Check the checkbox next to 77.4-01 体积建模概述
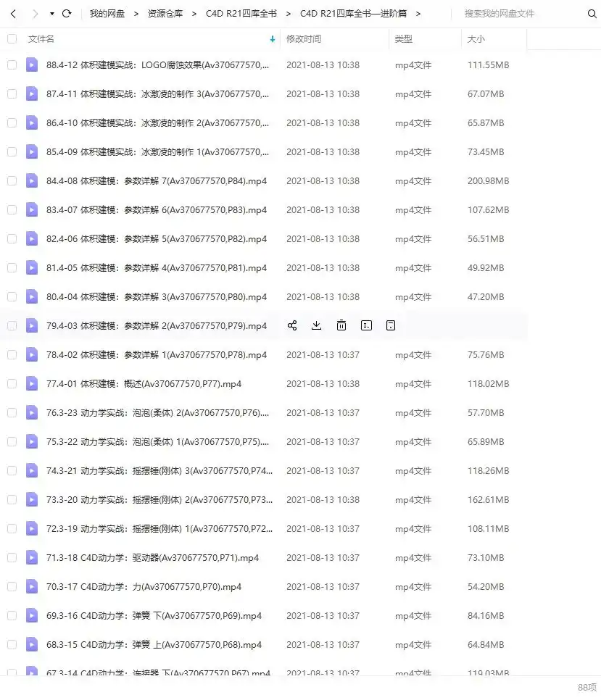Image resolution: width=601 pixels, height=700 pixels. 11,383
